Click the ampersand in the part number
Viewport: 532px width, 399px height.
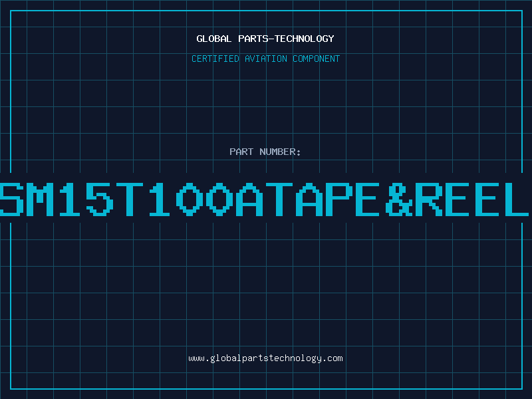(x=398, y=199)
